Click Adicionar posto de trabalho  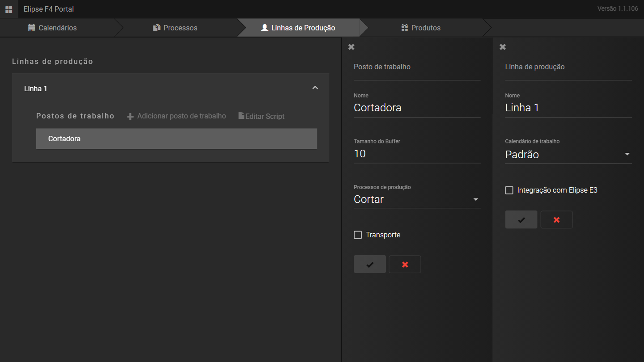pos(177,116)
